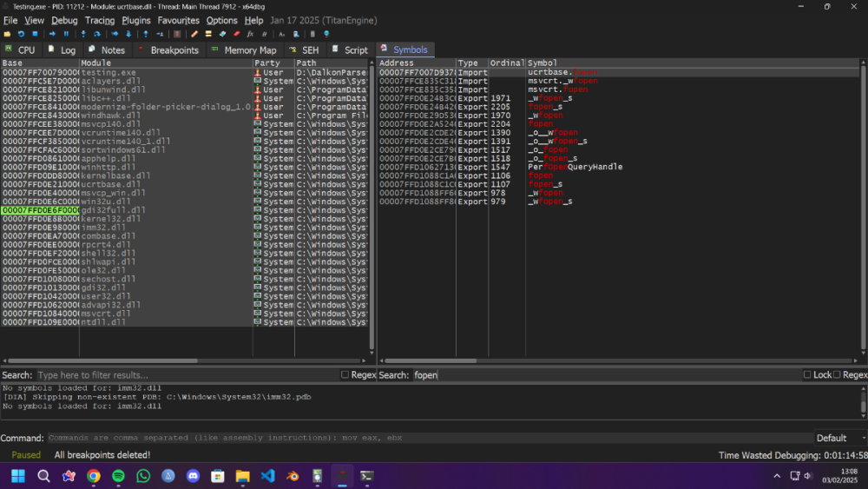The image size is (868, 489).
Task: Open the Plugins menu
Action: (136, 20)
